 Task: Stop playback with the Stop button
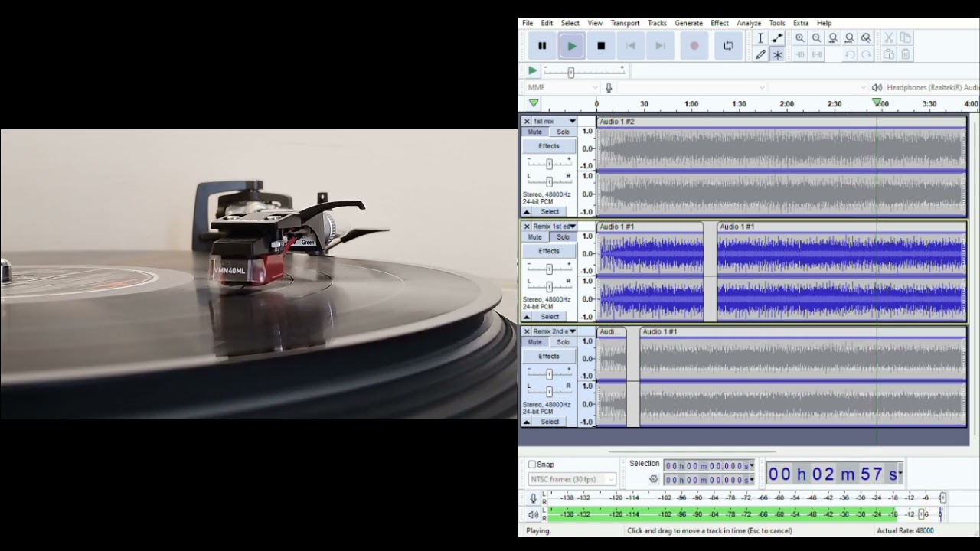coord(601,46)
